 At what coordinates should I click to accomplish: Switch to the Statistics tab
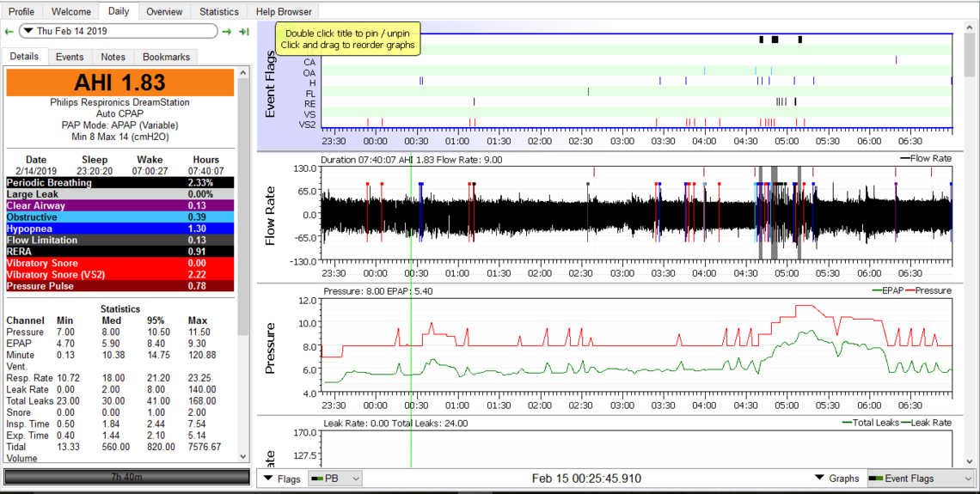click(218, 11)
